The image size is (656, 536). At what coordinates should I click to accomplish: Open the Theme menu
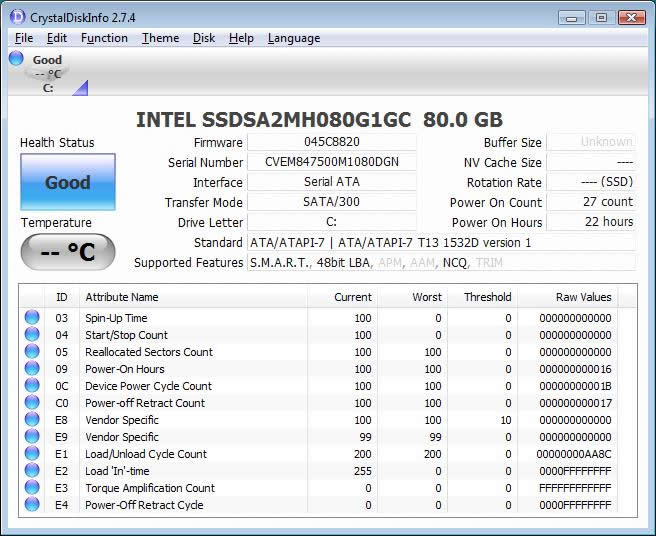[x=160, y=38]
